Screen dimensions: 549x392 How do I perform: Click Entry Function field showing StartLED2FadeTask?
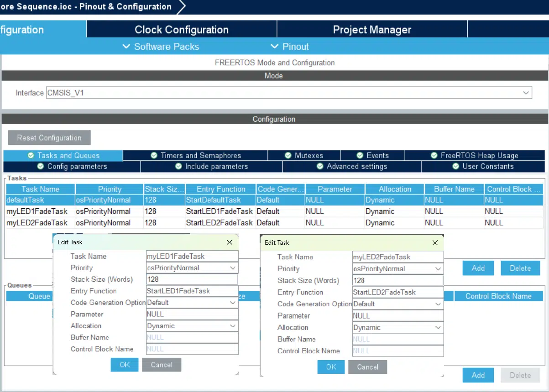click(x=398, y=292)
